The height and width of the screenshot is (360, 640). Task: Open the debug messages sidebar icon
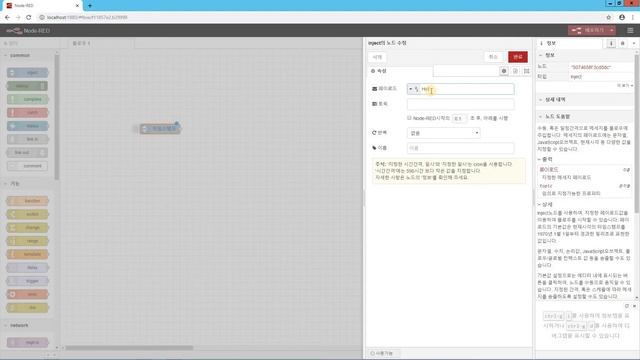(622, 43)
